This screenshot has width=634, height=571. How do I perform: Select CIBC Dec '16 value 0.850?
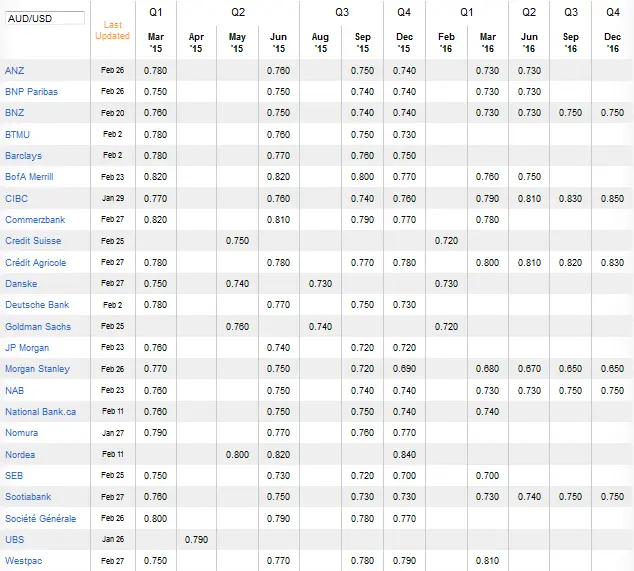point(613,199)
